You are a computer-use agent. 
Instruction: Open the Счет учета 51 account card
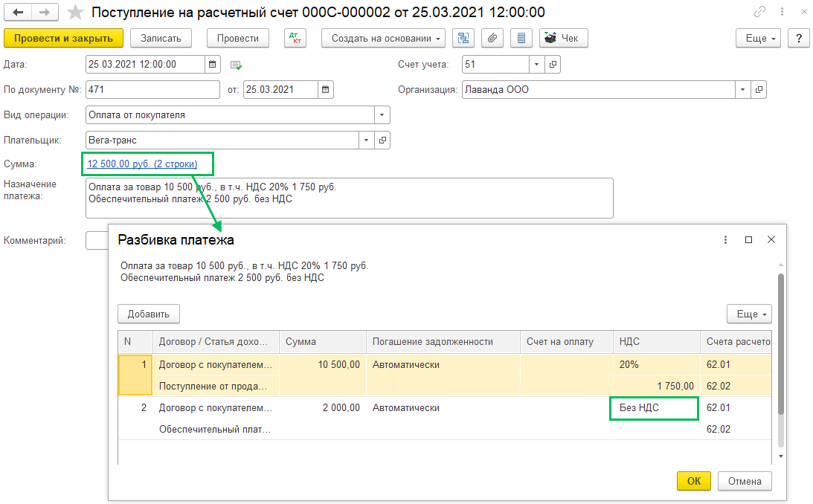[x=553, y=64]
